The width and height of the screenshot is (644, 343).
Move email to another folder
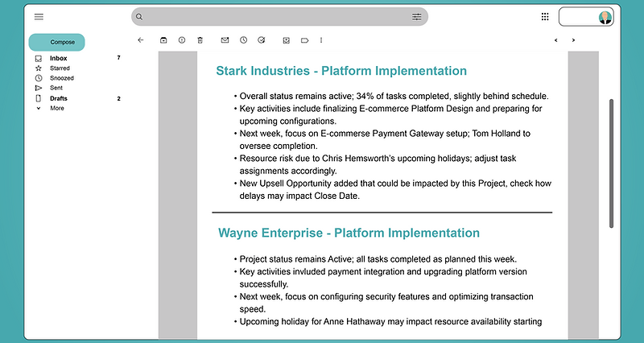pyautogui.click(x=287, y=40)
